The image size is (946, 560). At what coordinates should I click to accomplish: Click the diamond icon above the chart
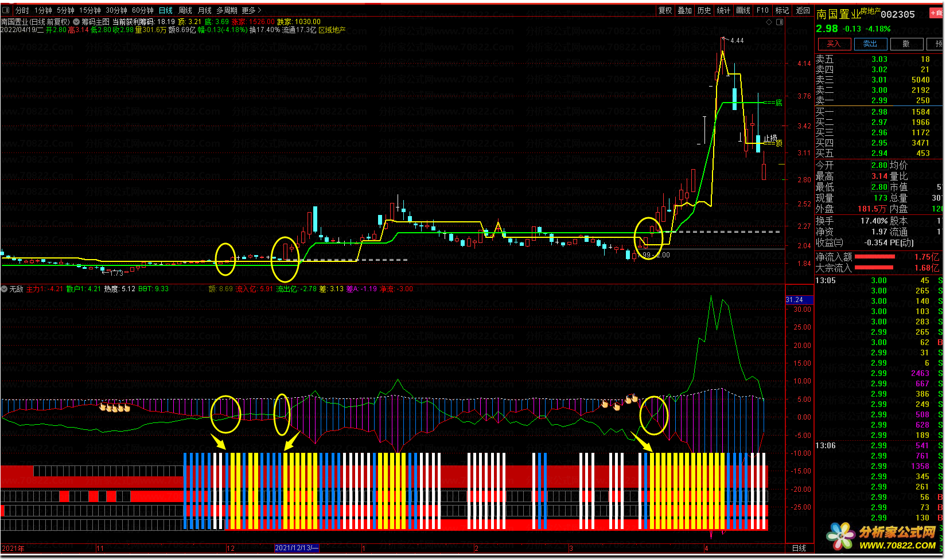point(769,22)
